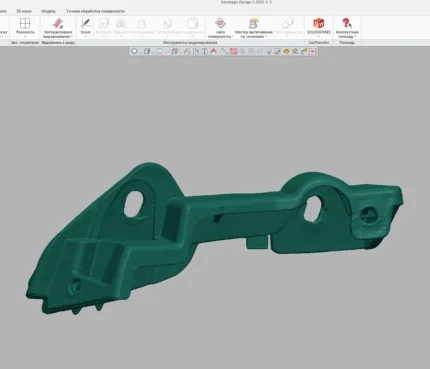Switch to the Модель tab

(x=48, y=11)
